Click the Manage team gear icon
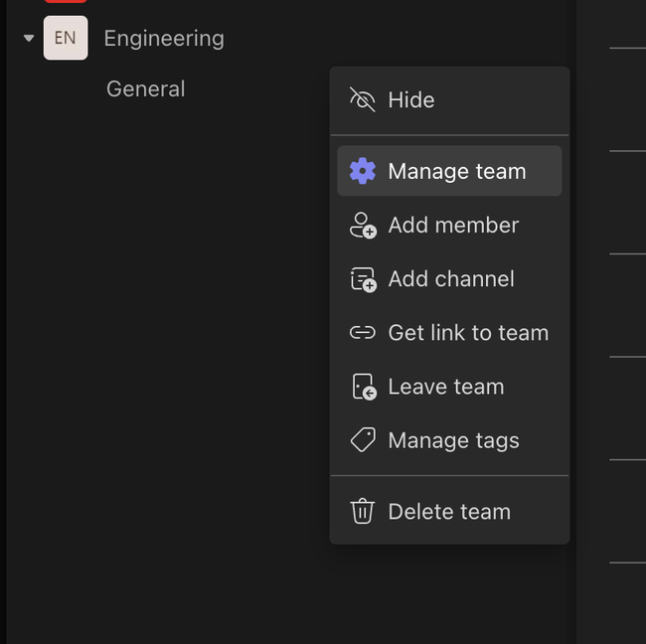The width and height of the screenshot is (646, 644). (363, 171)
